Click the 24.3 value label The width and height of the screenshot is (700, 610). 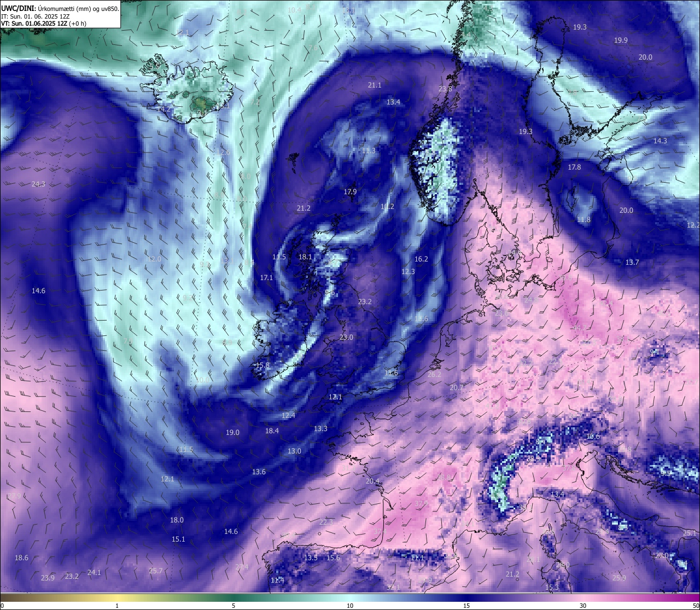(38, 184)
